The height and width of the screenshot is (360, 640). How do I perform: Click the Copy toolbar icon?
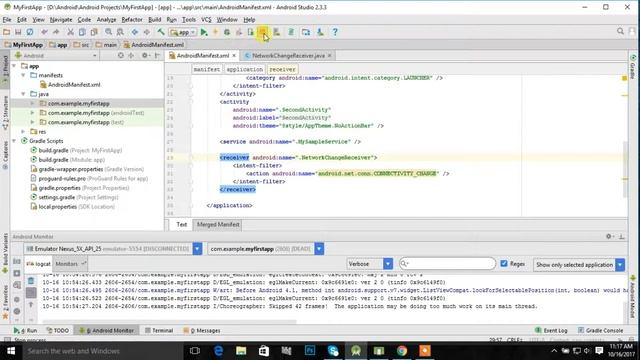(82, 32)
